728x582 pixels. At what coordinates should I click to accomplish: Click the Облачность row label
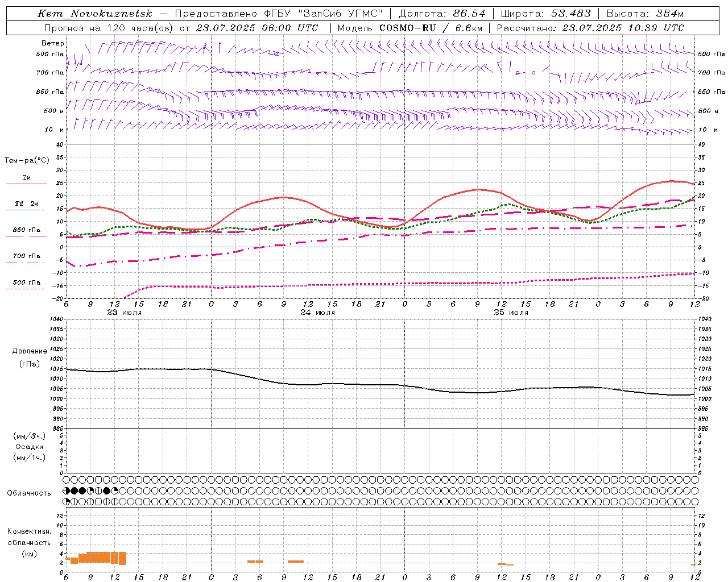tap(29, 493)
